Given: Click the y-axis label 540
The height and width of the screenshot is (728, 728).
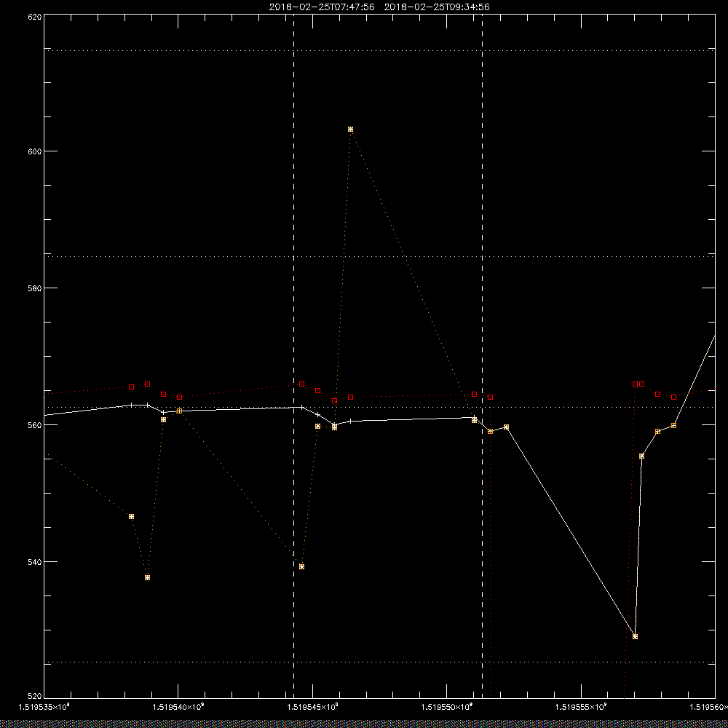Looking at the screenshot, I should pyautogui.click(x=34, y=561).
